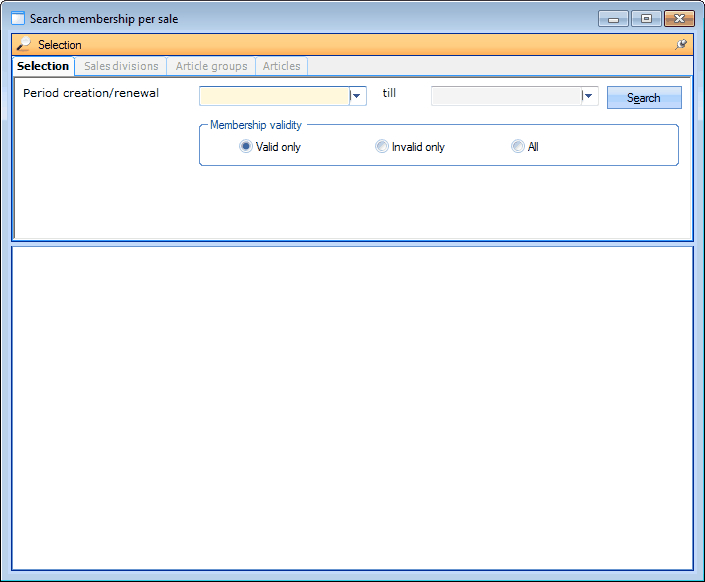
Task: Maximize the Search membership per sale window
Action: (646, 18)
